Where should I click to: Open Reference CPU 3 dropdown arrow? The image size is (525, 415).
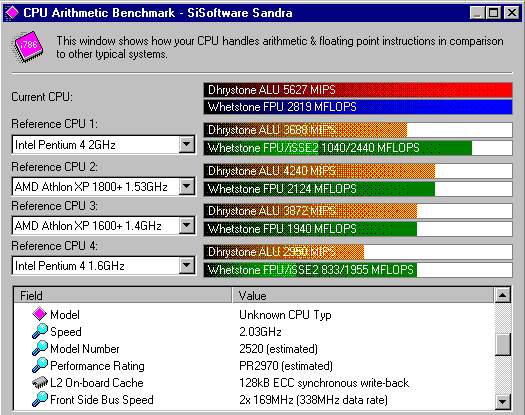click(x=186, y=225)
